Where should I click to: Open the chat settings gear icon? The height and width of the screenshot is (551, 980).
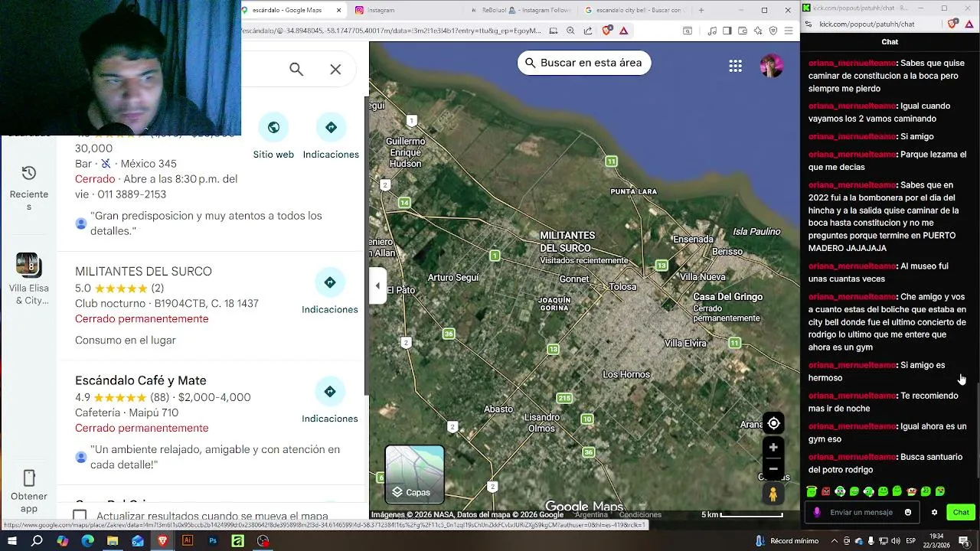click(x=934, y=513)
